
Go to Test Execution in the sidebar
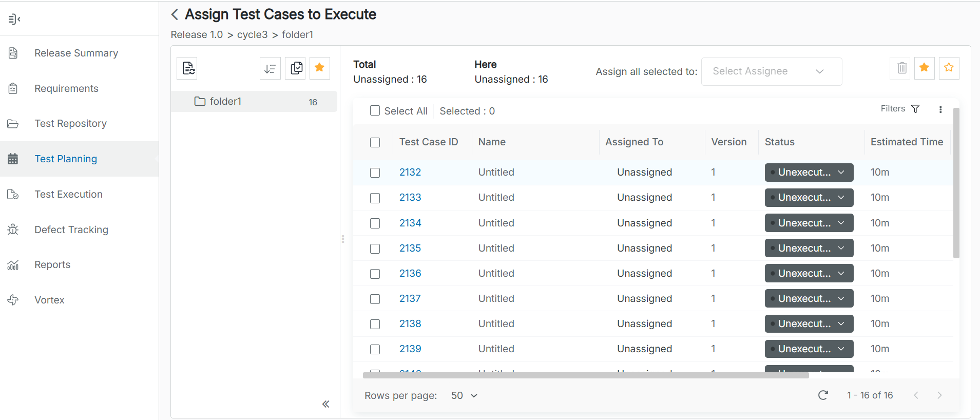68,194
